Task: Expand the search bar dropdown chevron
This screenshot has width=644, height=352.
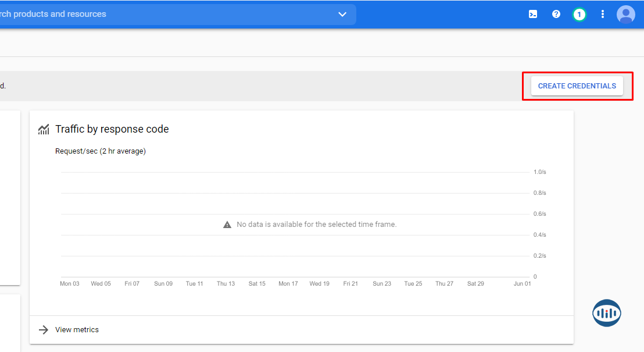Action: [342, 14]
